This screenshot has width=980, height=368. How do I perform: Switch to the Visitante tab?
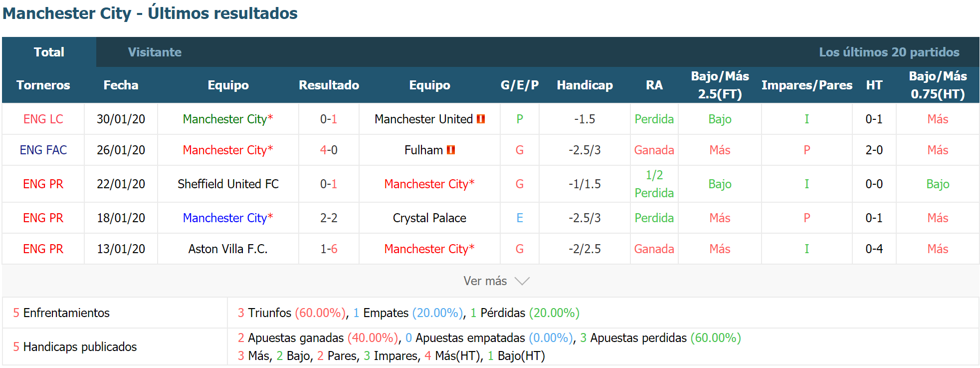tap(155, 52)
